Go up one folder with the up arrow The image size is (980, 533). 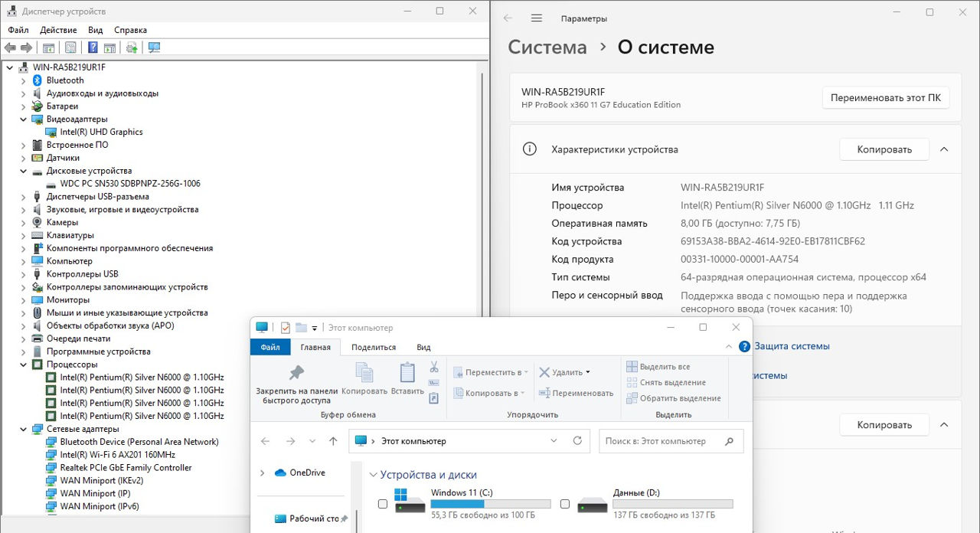333,441
